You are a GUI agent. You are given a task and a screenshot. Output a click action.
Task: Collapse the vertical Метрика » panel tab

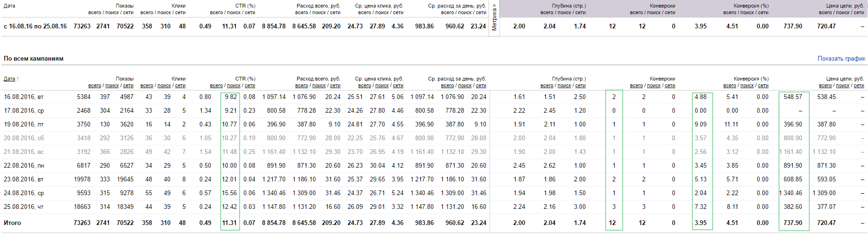494,18
